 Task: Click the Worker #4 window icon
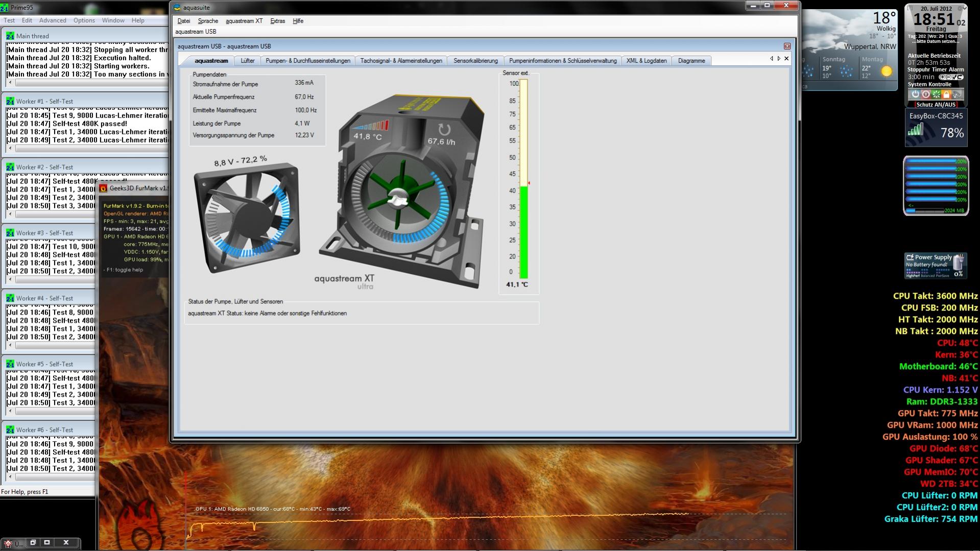point(10,298)
